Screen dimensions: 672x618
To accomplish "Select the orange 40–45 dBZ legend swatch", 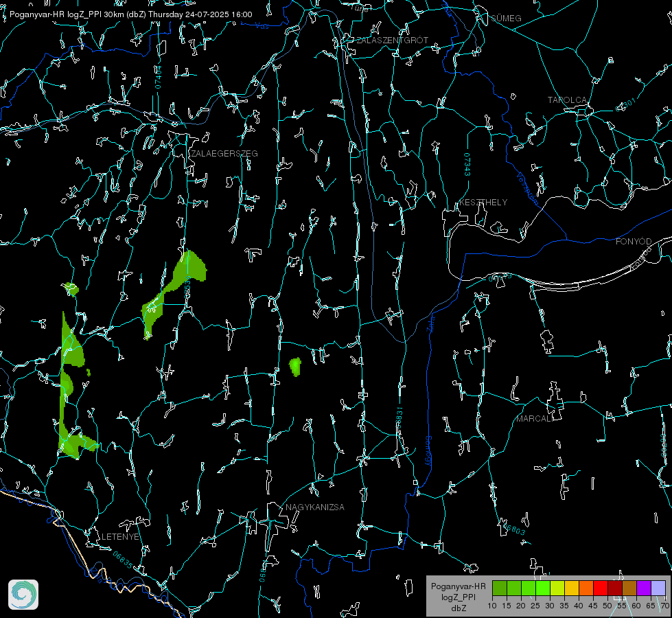I will tap(586, 588).
